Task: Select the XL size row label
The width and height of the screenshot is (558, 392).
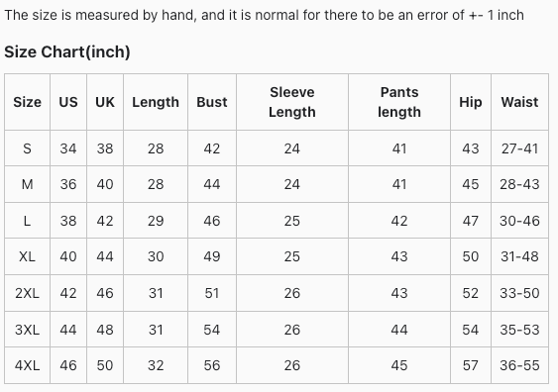Action: (27, 256)
